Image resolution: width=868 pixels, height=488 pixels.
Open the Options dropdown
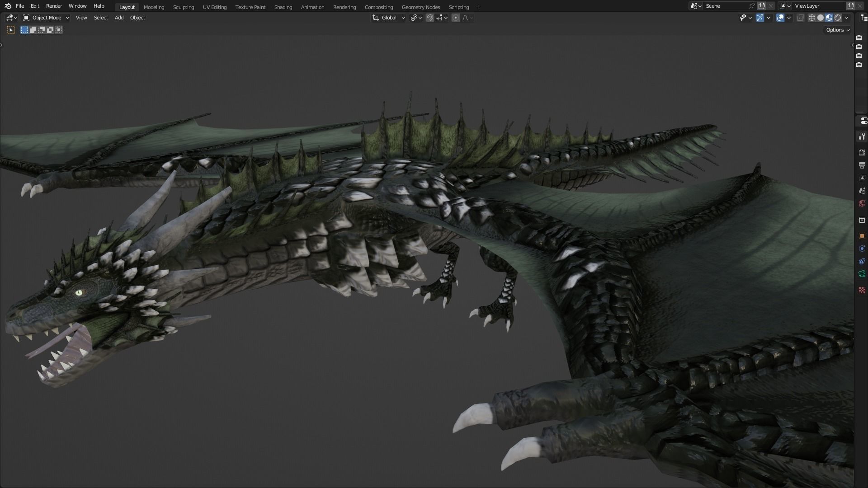click(838, 30)
